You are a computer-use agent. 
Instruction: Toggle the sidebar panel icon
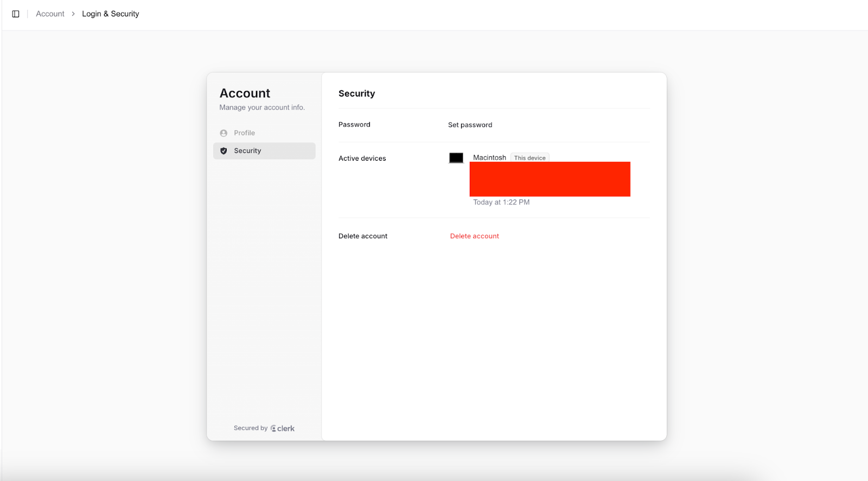point(16,14)
